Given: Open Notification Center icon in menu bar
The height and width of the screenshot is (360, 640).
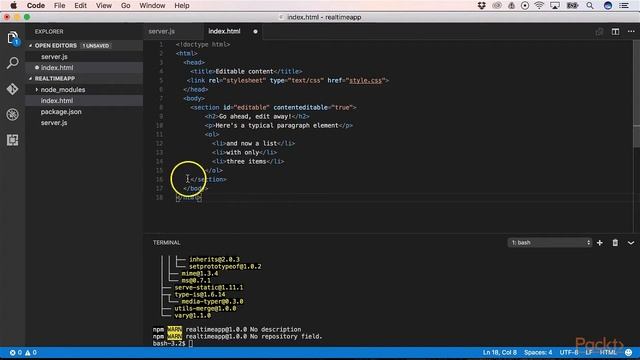Looking at the screenshot, I should (624, 5).
